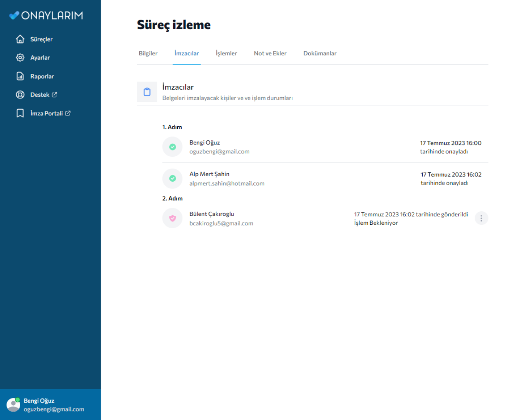Click the Onaylarım logo checkmark icon
The width and height of the screenshot is (524, 420).
(14, 16)
